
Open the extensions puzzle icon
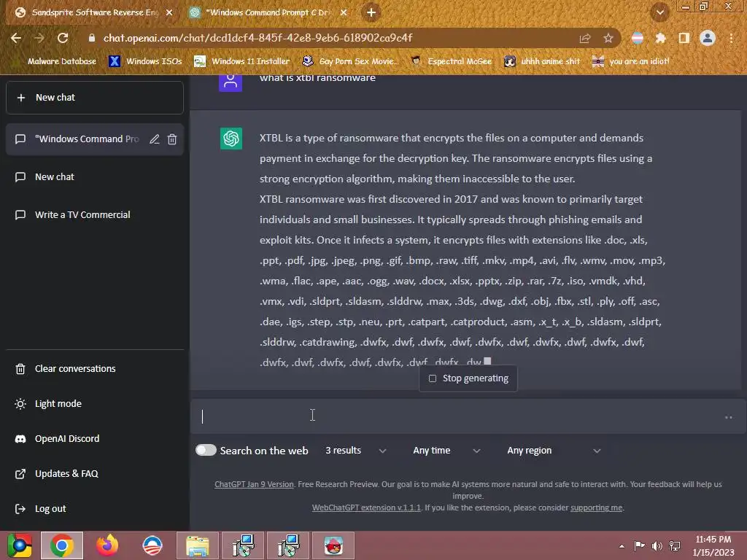661,38
